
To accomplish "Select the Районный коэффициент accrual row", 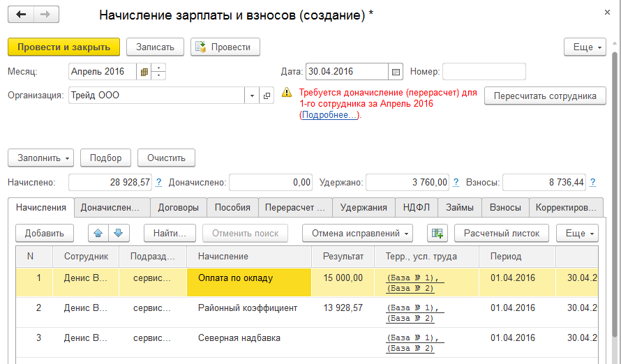I will pyautogui.click(x=247, y=308).
